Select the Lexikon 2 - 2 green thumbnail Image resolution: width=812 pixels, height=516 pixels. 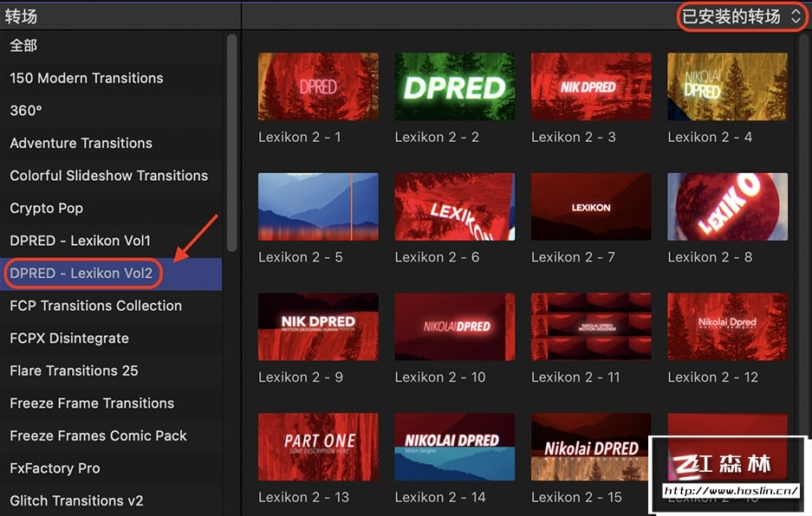click(x=455, y=87)
